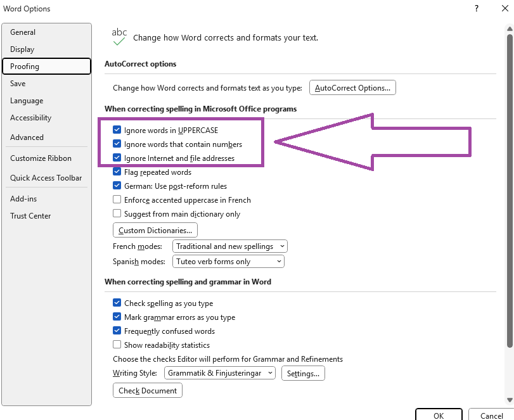The width and height of the screenshot is (514, 420).
Task: Open the Language category
Action: point(46,101)
